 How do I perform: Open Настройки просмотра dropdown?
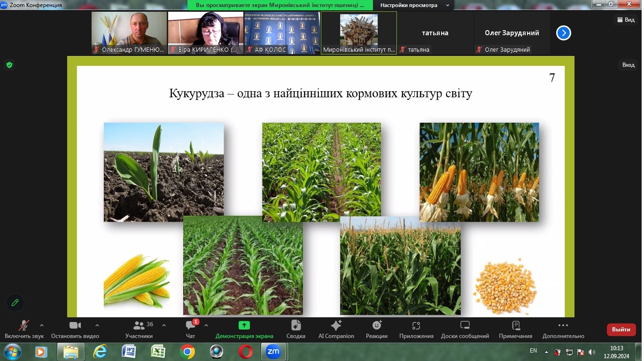click(x=414, y=5)
